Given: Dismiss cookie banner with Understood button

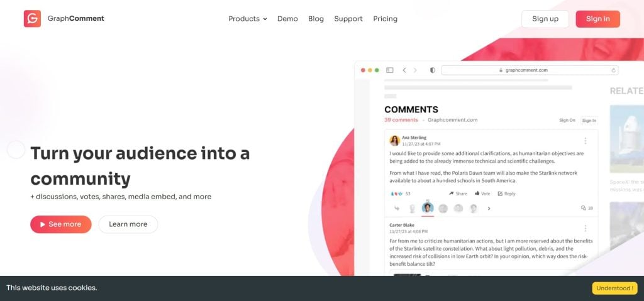Looking at the screenshot, I should [x=614, y=288].
